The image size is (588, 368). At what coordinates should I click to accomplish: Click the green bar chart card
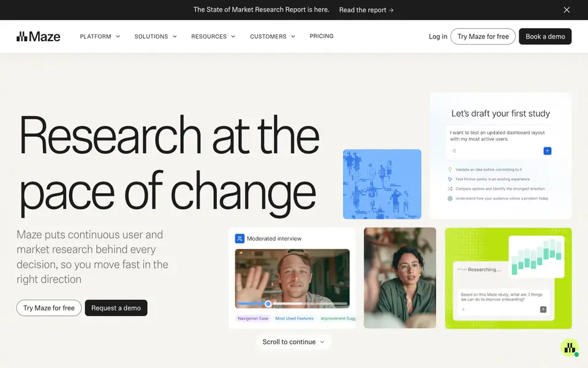coord(537,257)
